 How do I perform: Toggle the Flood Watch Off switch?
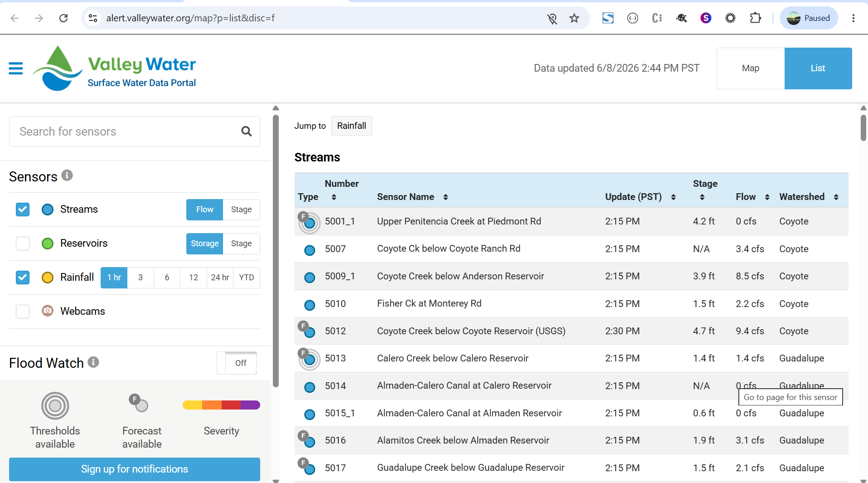237,363
